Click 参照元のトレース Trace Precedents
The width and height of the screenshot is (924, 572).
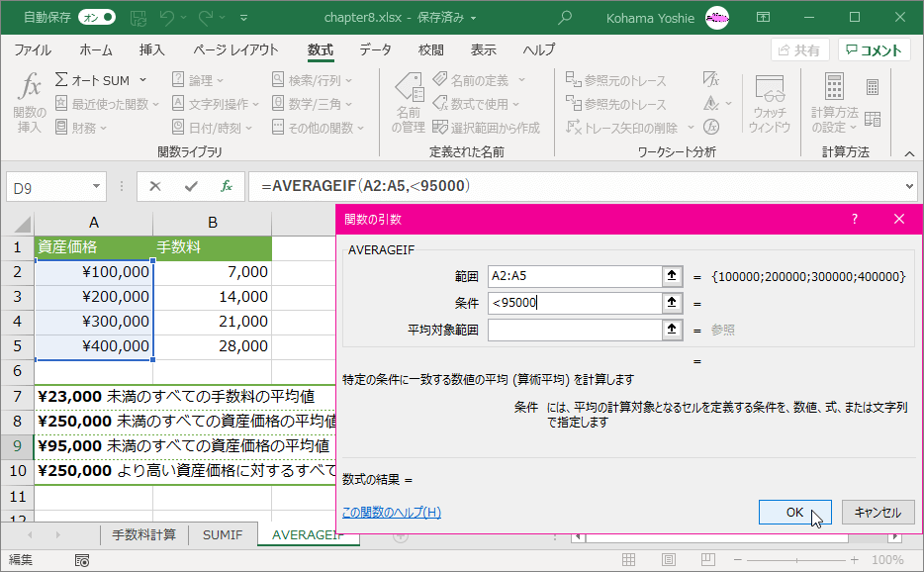pyautogui.click(x=615, y=80)
